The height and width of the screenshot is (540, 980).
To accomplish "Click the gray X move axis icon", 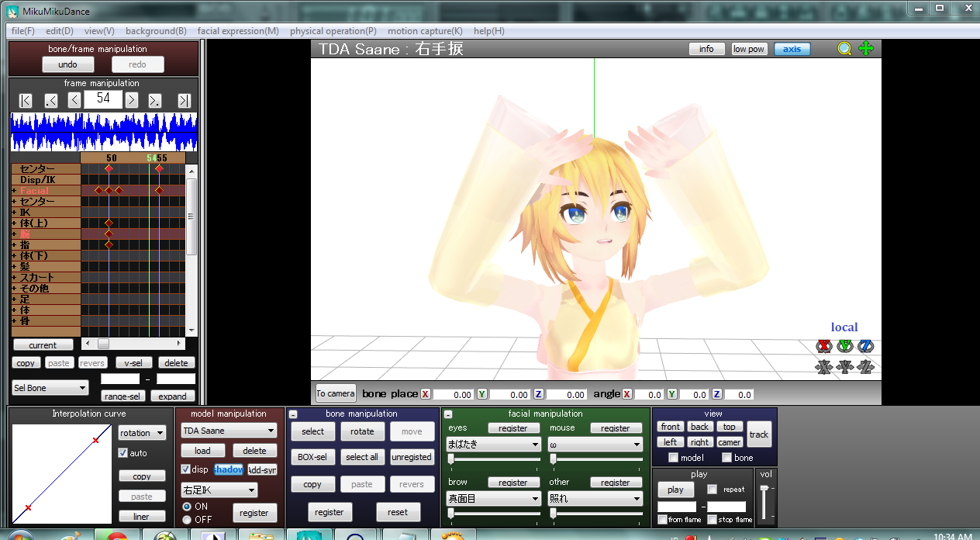I will coord(823,367).
